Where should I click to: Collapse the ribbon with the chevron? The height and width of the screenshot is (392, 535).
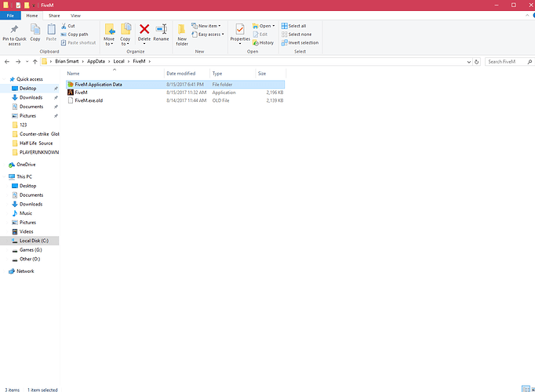coord(527,16)
